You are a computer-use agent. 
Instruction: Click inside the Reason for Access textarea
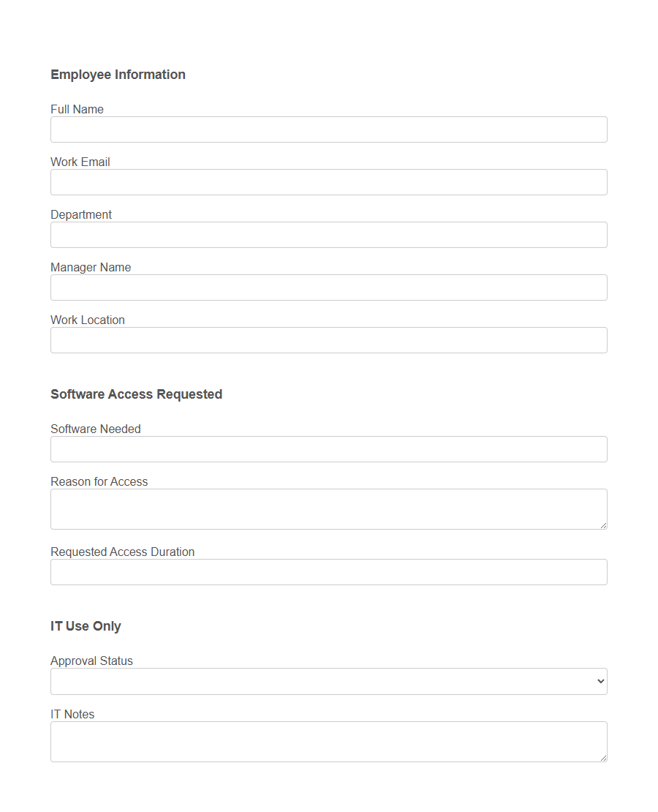point(328,508)
